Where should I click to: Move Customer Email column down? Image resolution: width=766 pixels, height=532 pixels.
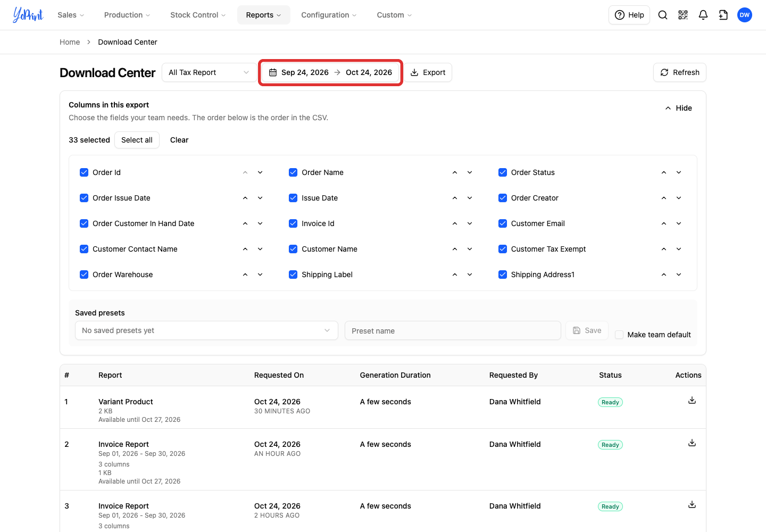[679, 223]
